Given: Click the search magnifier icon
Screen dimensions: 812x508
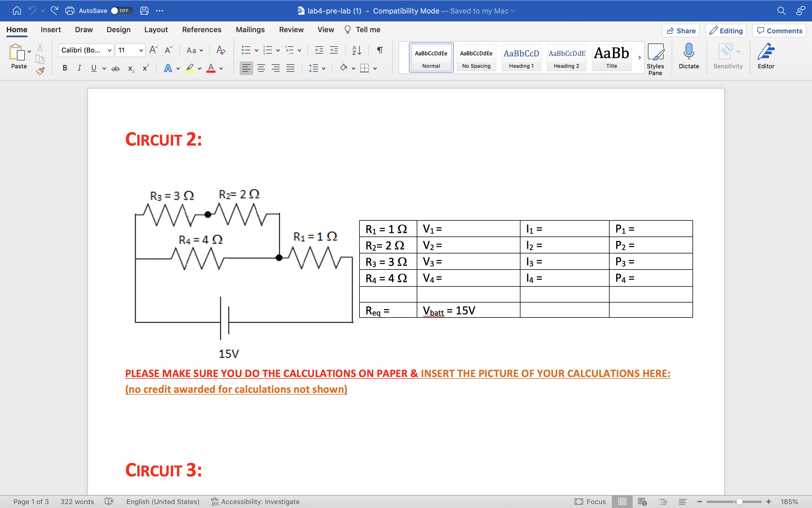Looking at the screenshot, I should [x=781, y=11].
